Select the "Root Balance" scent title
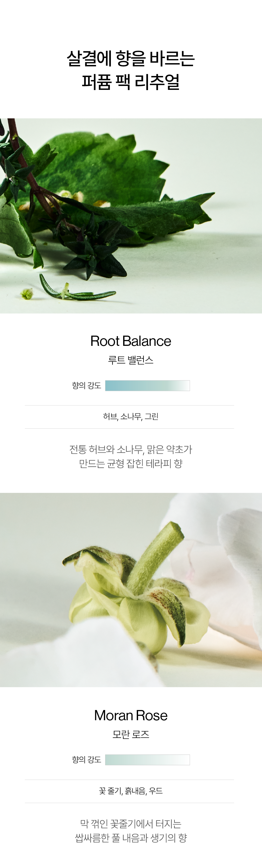The width and height of the screenshot is (262, 868). [131, 341]
